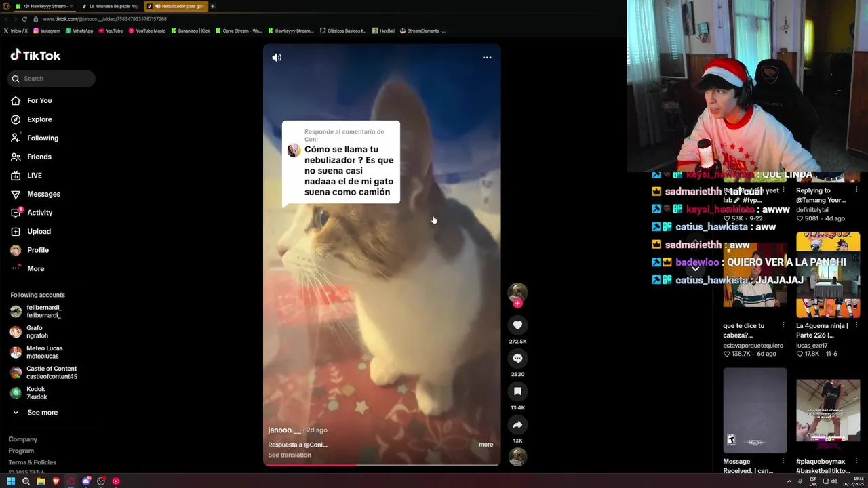Save the video with the bookmark icon

(517, 392)
